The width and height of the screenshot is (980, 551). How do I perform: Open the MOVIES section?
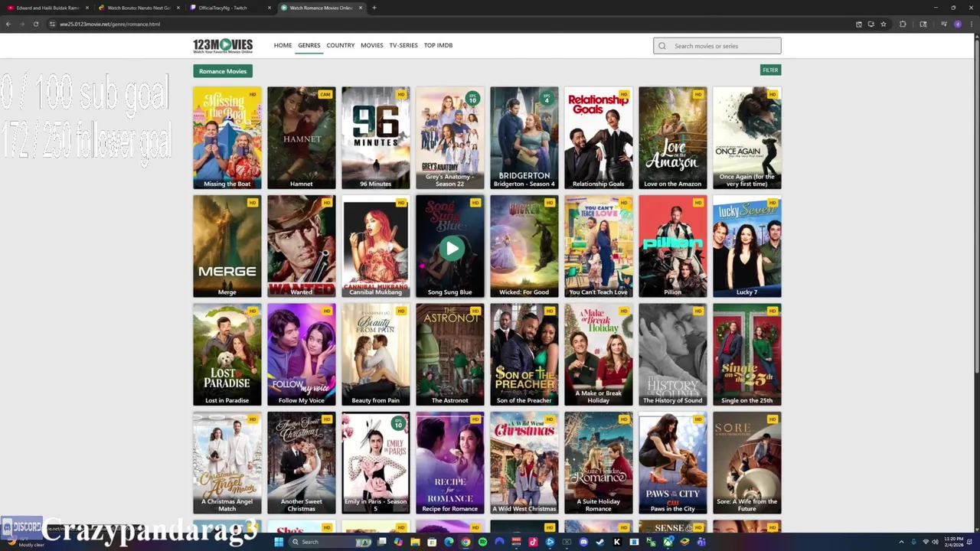coord(372,45)
